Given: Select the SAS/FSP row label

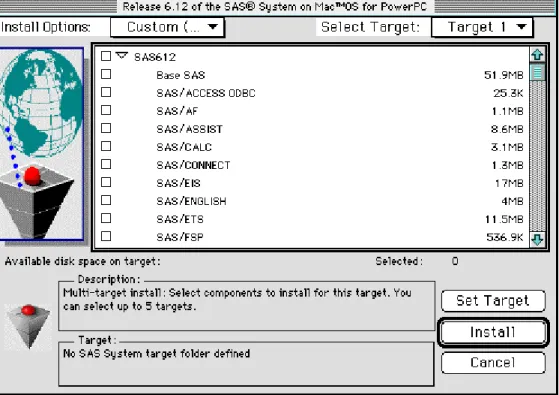Looking at the screenshot, I should click(180, 237).
